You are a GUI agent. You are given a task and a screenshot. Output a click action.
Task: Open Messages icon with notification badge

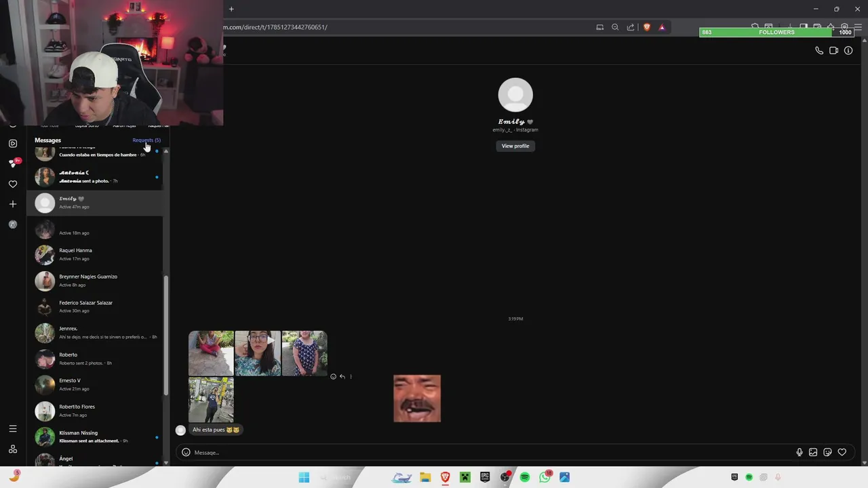click(13, 163)
